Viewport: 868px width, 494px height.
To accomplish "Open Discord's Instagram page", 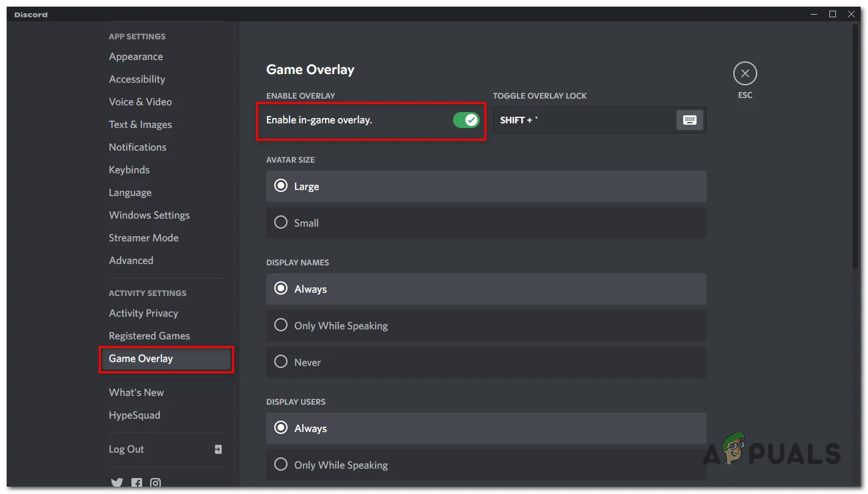I will (155, 483).
